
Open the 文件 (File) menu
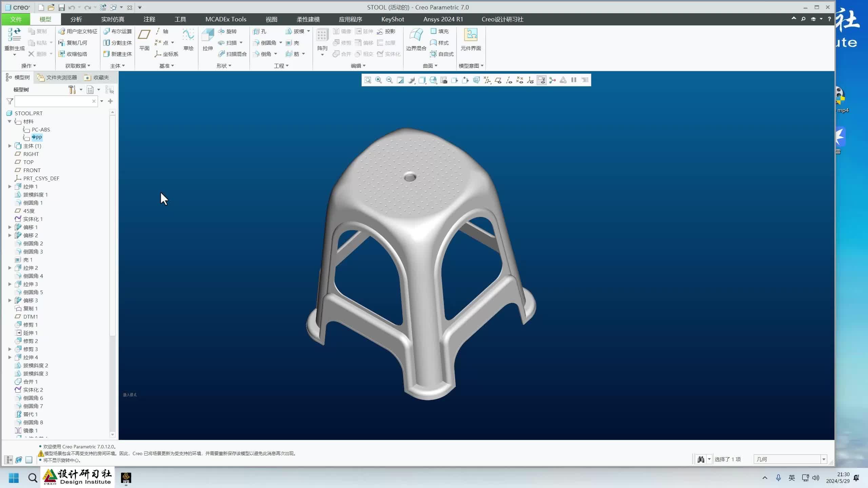click(x=15, y=19)
